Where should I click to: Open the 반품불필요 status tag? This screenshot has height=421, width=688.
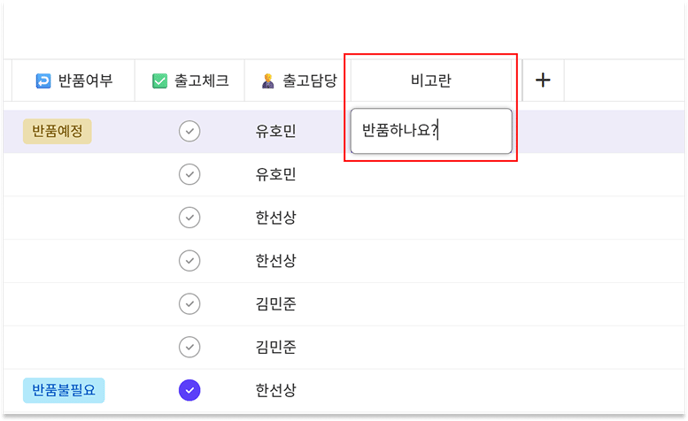point(64,390)
